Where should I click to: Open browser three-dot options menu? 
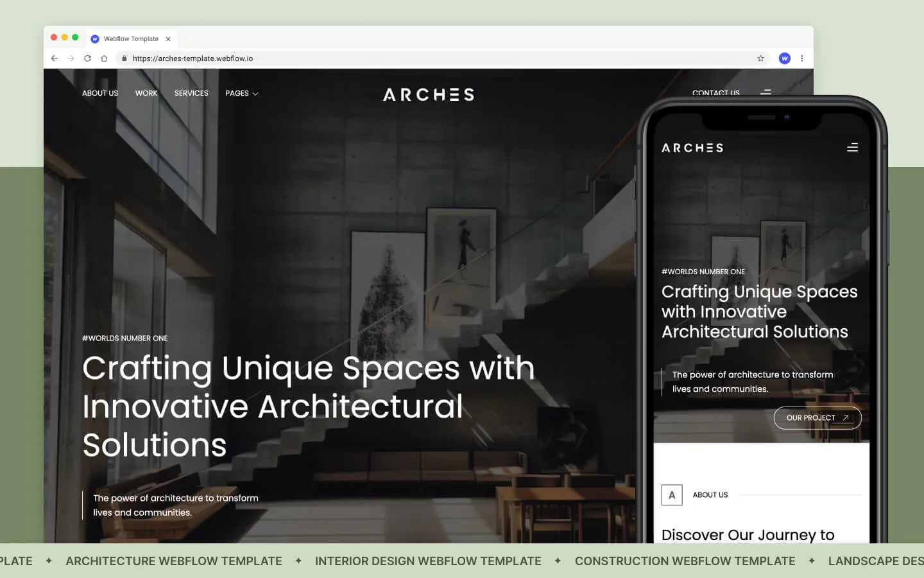pyautogui.click(x=801, y=58)
